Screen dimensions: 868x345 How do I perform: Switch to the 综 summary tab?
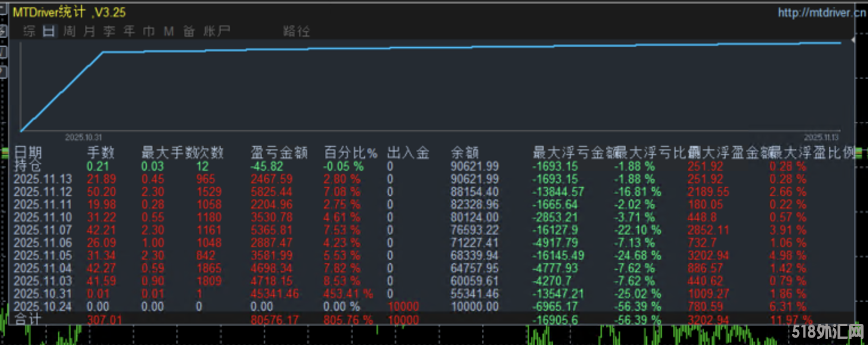30,31
